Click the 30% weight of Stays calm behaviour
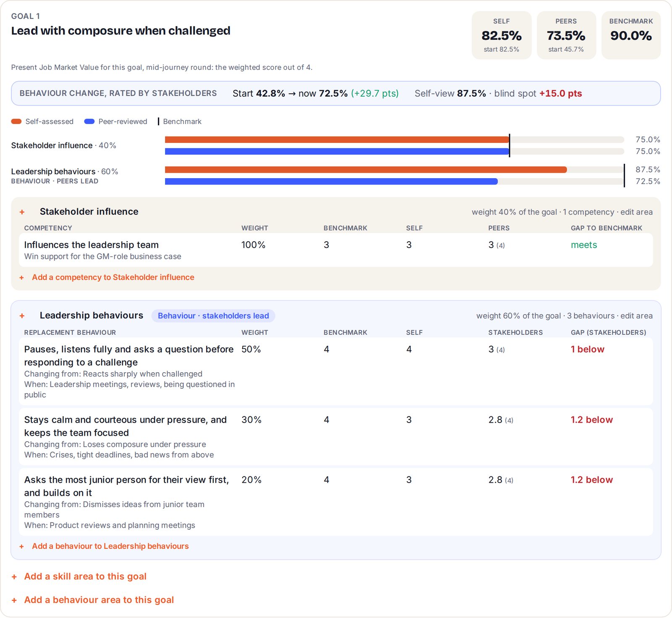This screenshot has height=618, width=672. tap(252, 420)
